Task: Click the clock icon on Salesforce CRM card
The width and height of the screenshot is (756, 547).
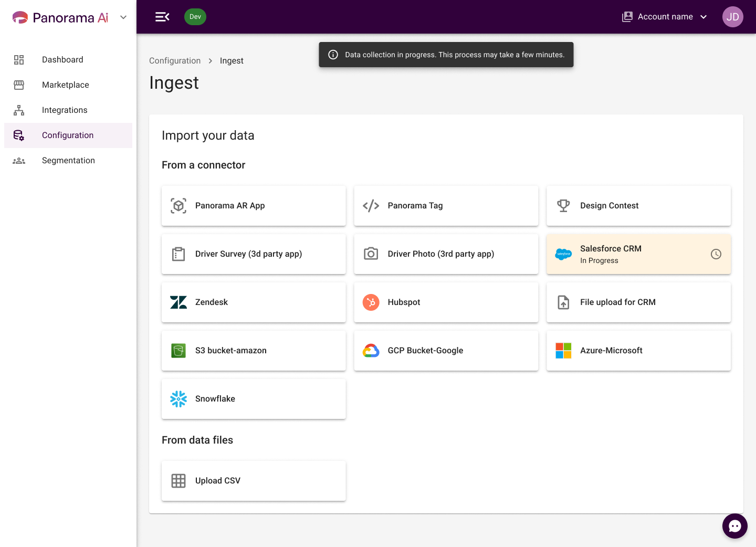Action: pyautogui.click(x=716, y=254)
